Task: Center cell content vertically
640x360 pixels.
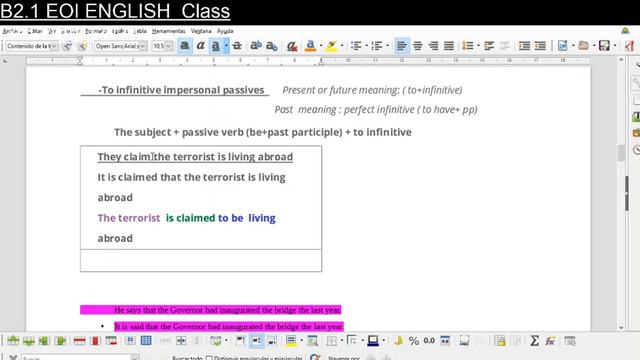Action: click(x=257, y=340)
